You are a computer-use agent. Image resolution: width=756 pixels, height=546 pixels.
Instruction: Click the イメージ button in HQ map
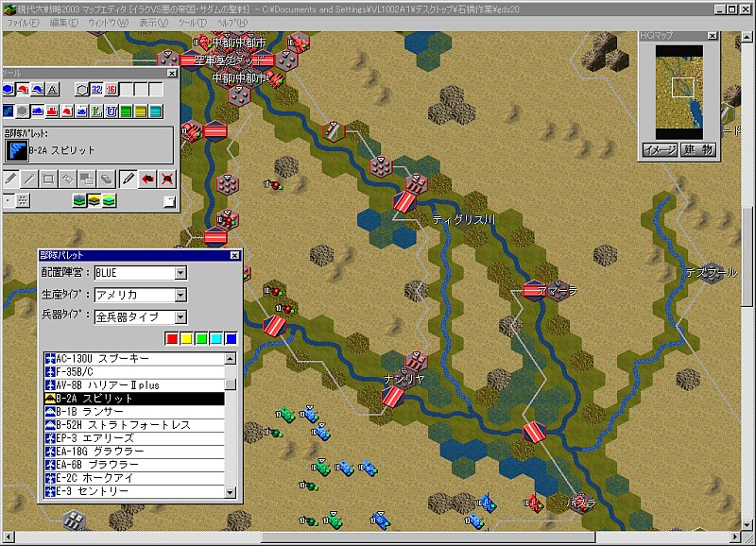660,150
